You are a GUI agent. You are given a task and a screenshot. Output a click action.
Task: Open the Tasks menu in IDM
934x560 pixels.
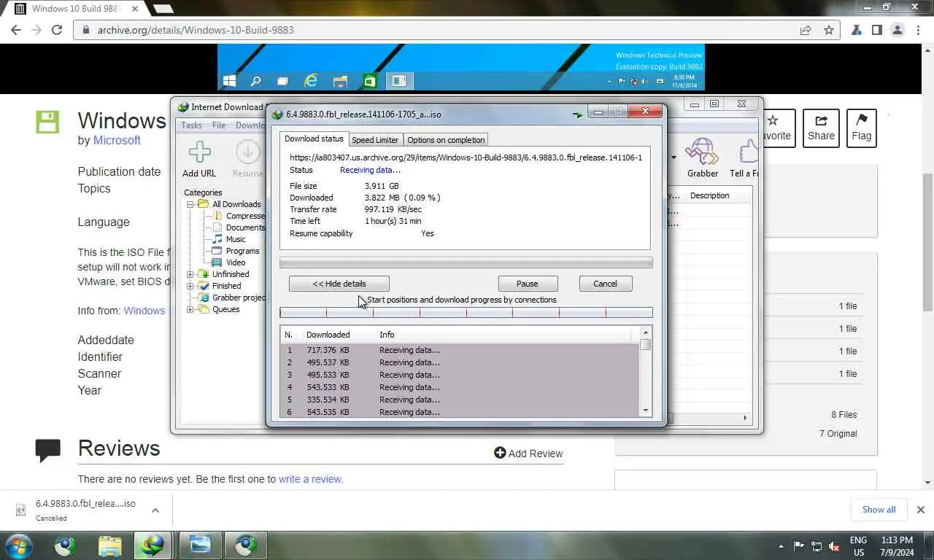pos(192,125)
